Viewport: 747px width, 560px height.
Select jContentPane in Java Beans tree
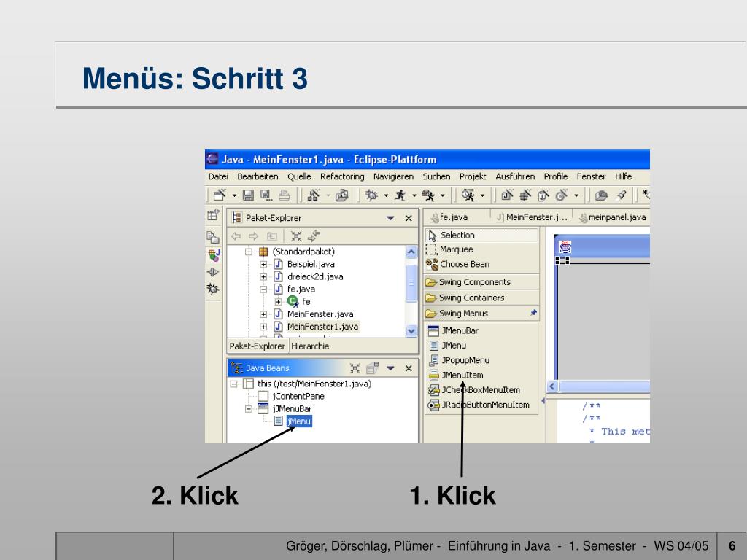click(298, 396)
